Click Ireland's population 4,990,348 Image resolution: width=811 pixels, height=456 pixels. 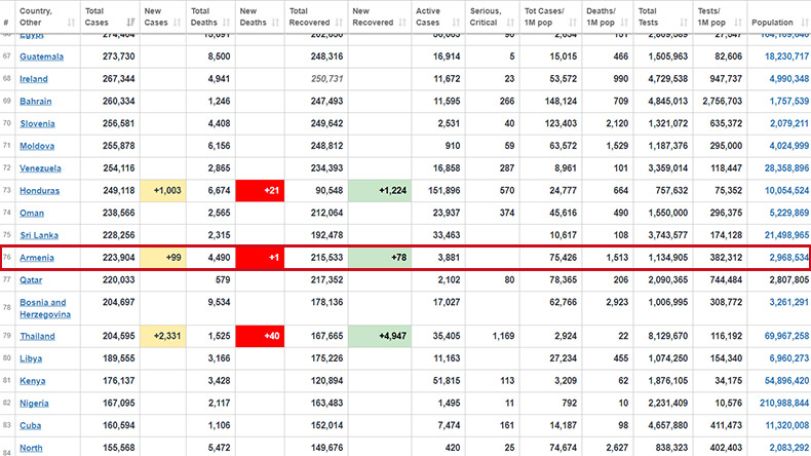pyautogui.click(x=789, y=79)
